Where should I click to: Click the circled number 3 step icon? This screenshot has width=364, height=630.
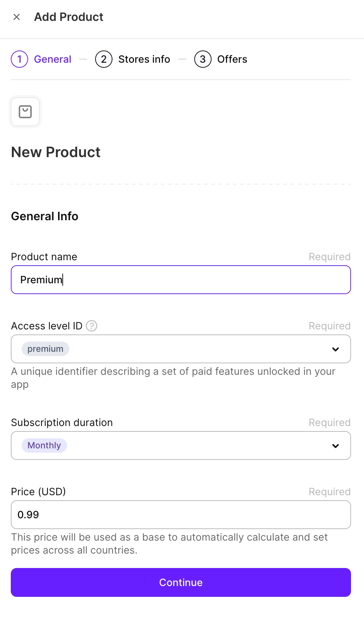tap(203, 59)
